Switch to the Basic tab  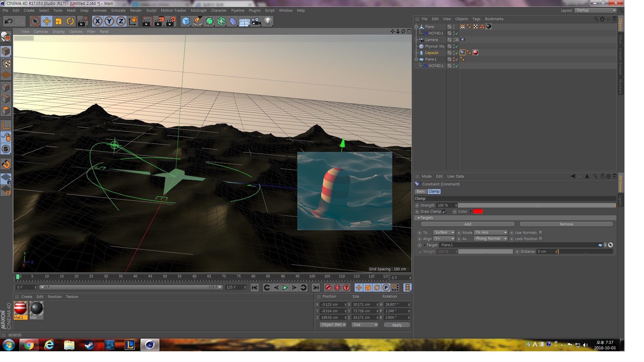pyautogui.click(x=421, y=192)
